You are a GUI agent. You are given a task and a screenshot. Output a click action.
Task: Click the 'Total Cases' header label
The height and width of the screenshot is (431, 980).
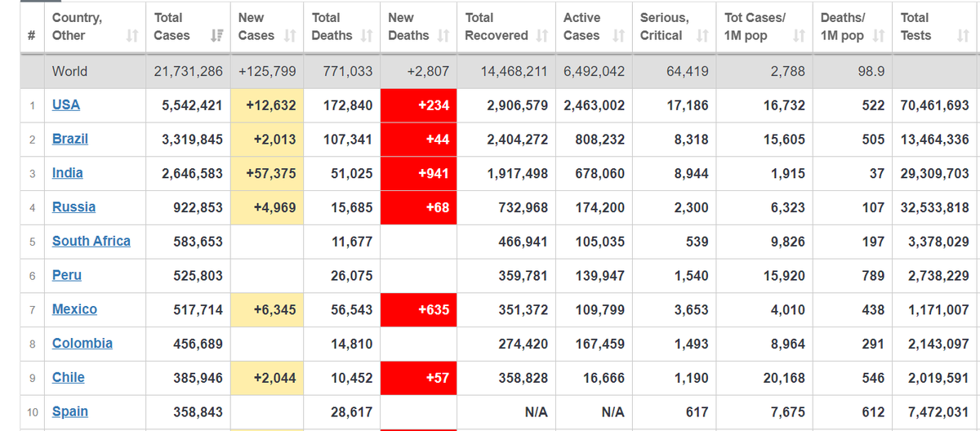pyautogui.click(x=171, y=27)
